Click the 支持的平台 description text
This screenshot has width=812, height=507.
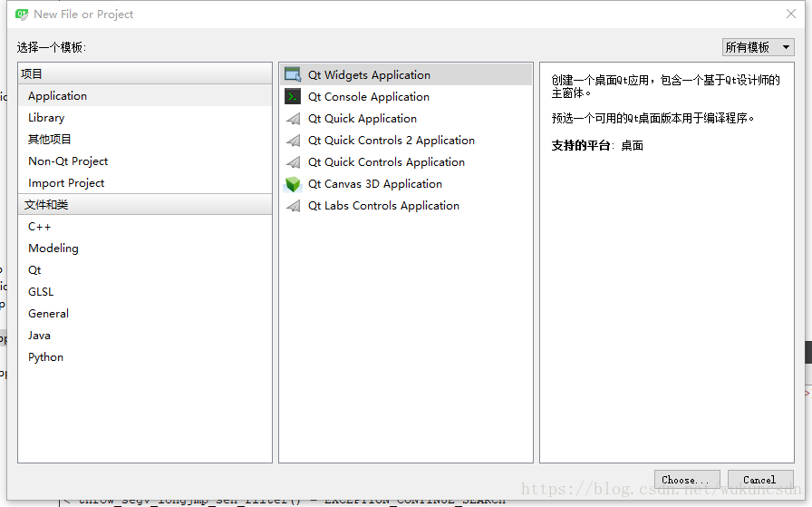597,146
